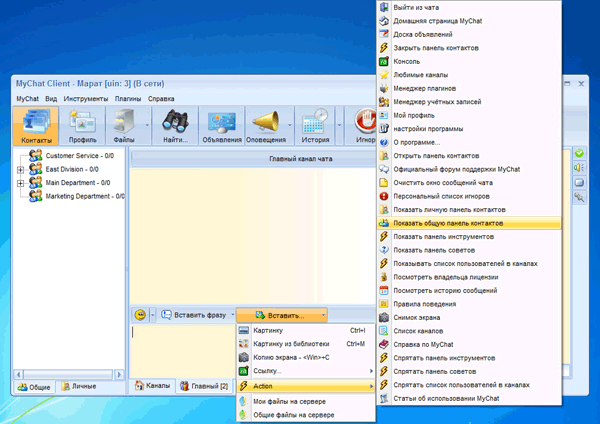Choose Менеджер плагинов action
The image size is (600, 424).
pyautogui.click(x=469, y=88)
